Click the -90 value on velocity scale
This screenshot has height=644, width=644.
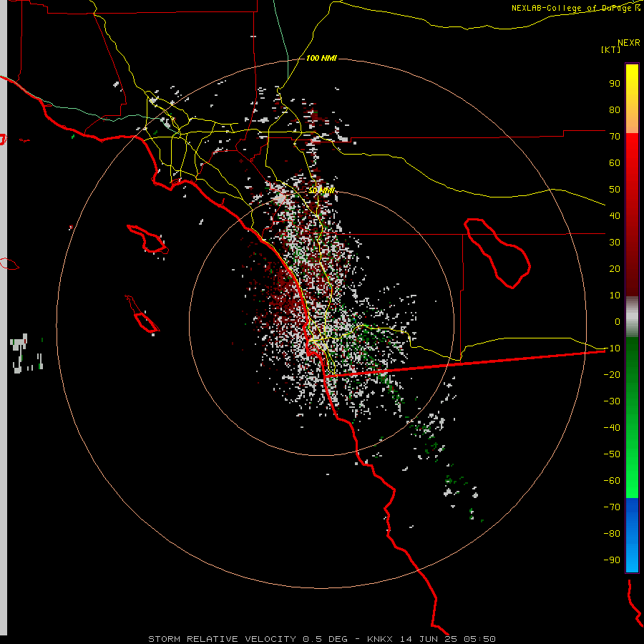tap(612, 560)
